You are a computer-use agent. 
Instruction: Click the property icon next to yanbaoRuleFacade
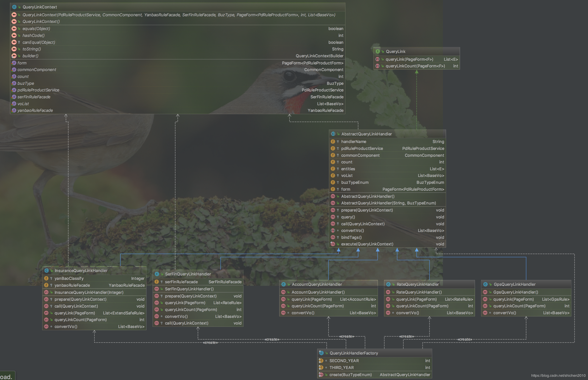tap(14, 110)
